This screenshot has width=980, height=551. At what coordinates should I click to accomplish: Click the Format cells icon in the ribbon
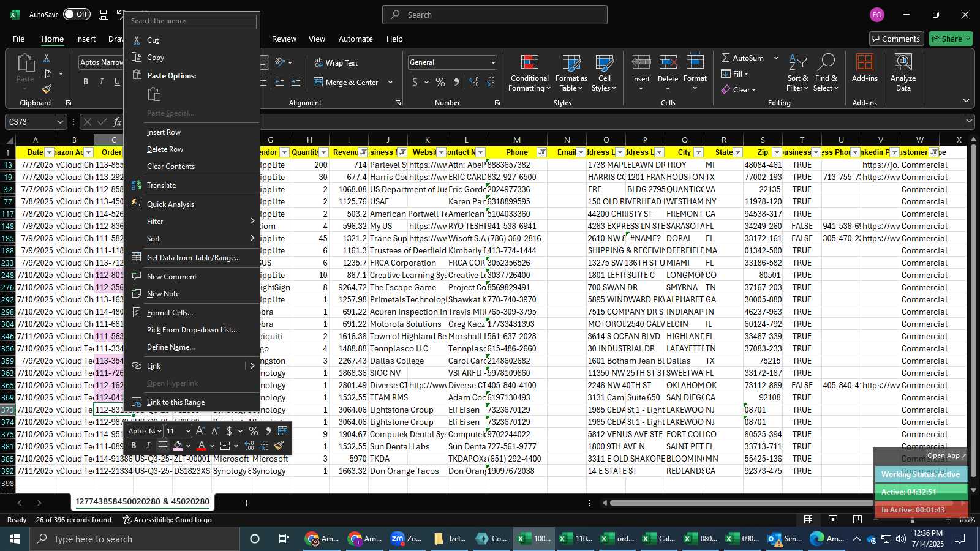click(695, 63)
